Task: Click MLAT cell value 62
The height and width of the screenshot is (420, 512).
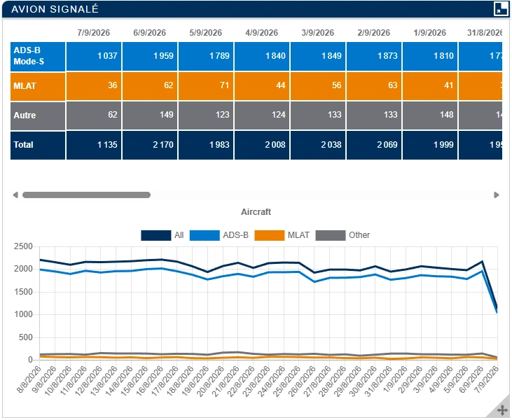Action: coord(150,86)
